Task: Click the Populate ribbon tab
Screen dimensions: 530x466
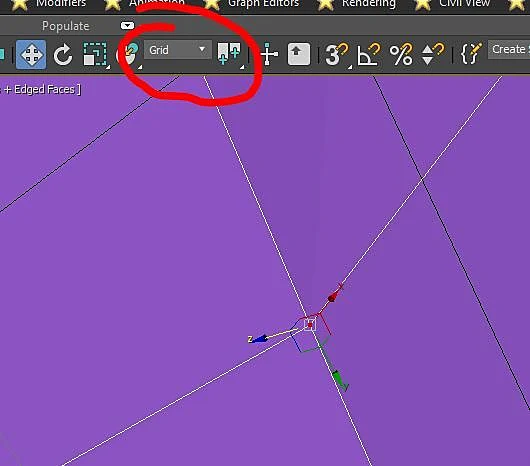Action: [x=66, y=26]
